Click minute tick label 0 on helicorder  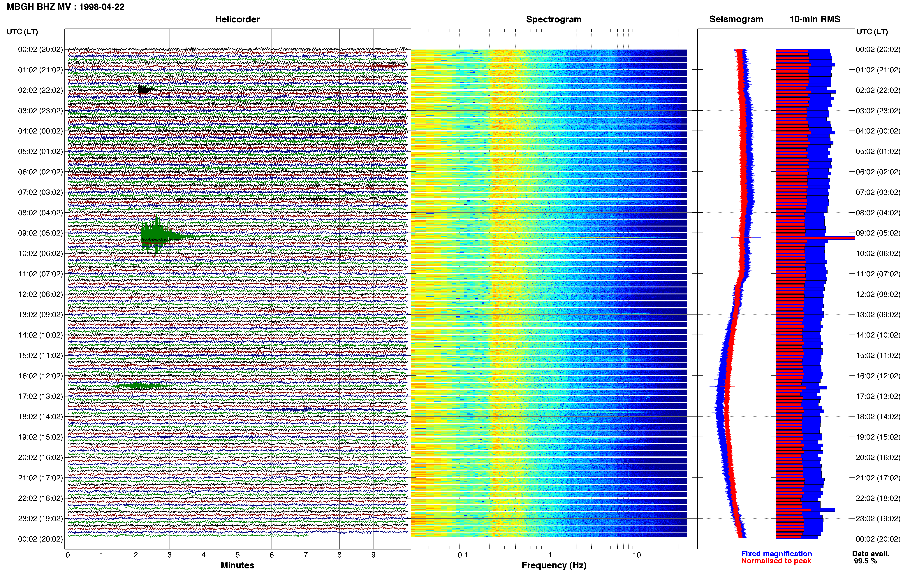click(x=68, y=555)
